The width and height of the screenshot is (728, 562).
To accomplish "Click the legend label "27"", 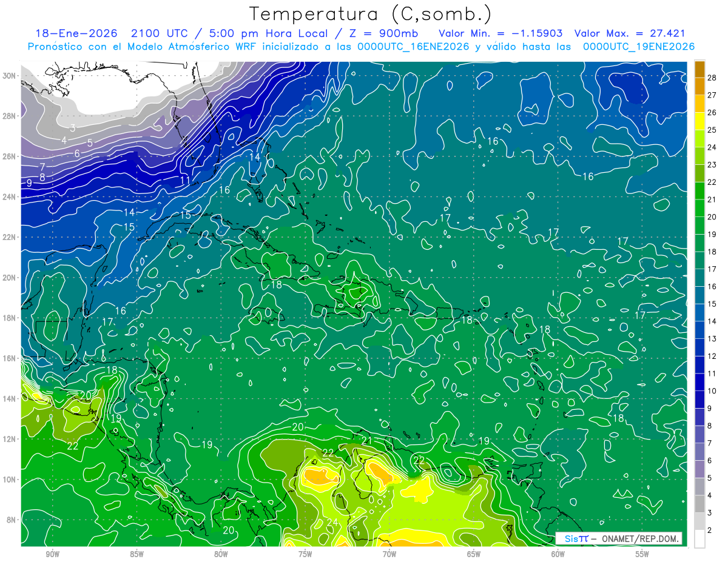I will pos(712,95).
